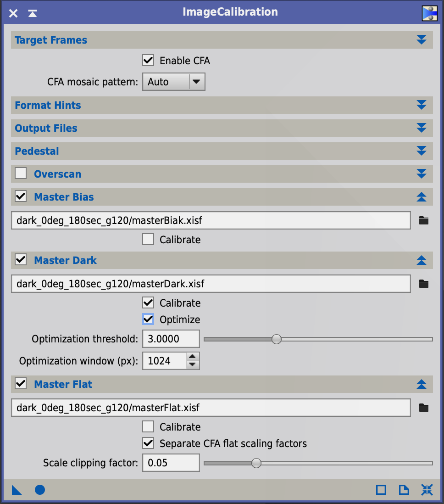This screenshot has width=444, height=504.
Task: Click the New Instance triangle icon
Action: [17, 490]
